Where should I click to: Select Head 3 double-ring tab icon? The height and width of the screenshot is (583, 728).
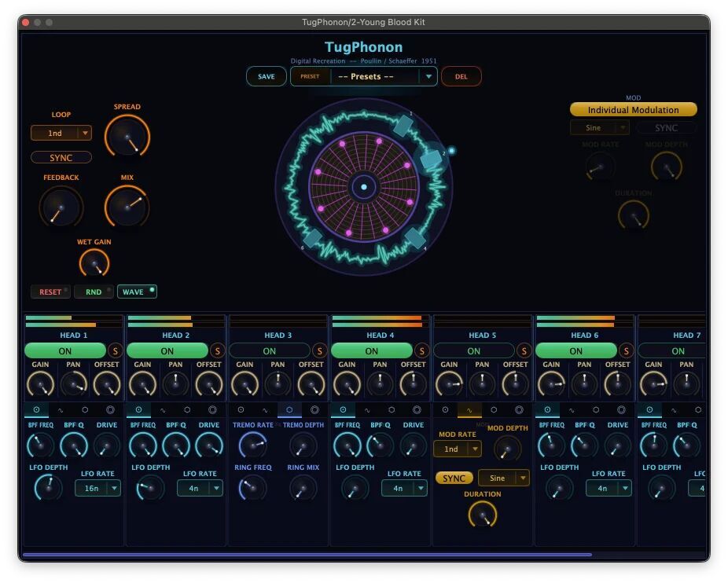coord(314,410)
